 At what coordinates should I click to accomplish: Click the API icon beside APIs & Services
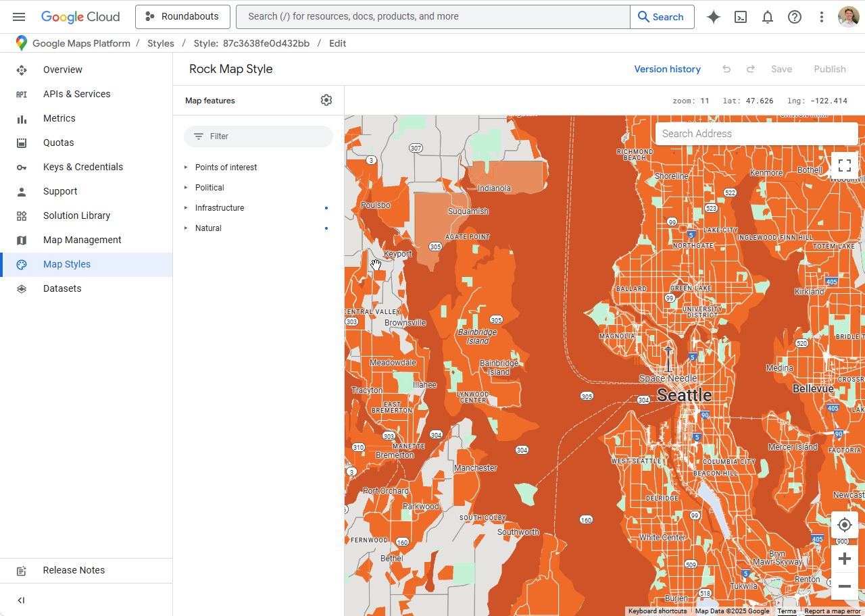point(22,94)
